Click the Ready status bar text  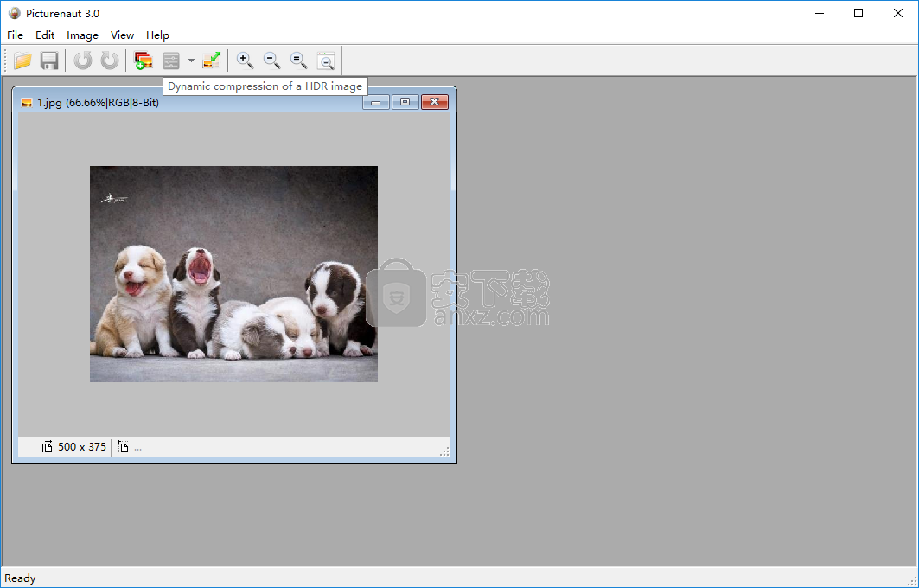[20, 578]
